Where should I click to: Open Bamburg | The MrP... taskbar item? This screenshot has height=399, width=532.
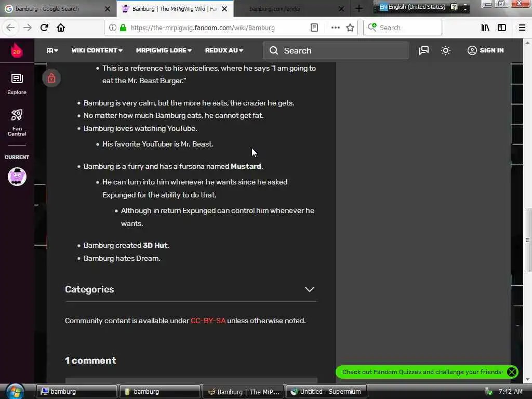click(x=243, y=392)
